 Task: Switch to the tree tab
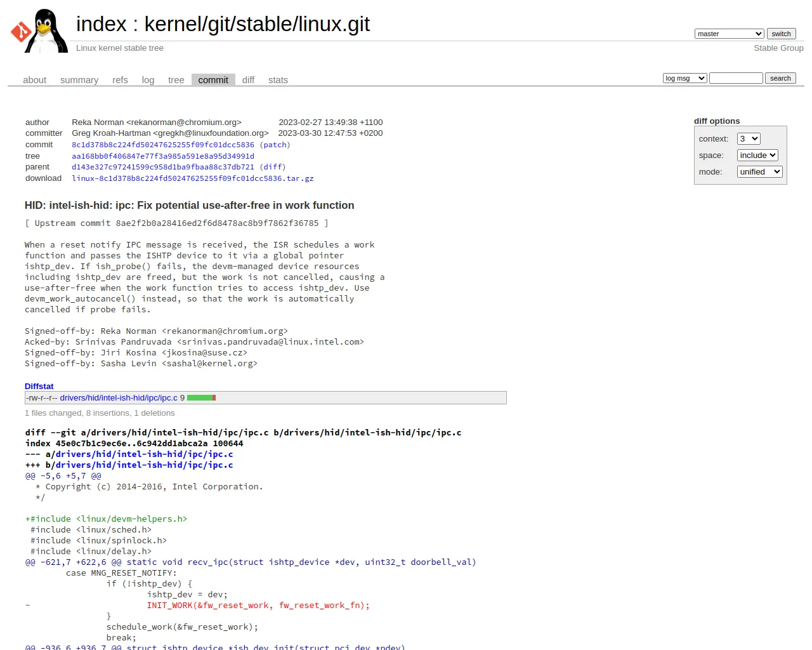pyautogui.click(x=176, y=80)
